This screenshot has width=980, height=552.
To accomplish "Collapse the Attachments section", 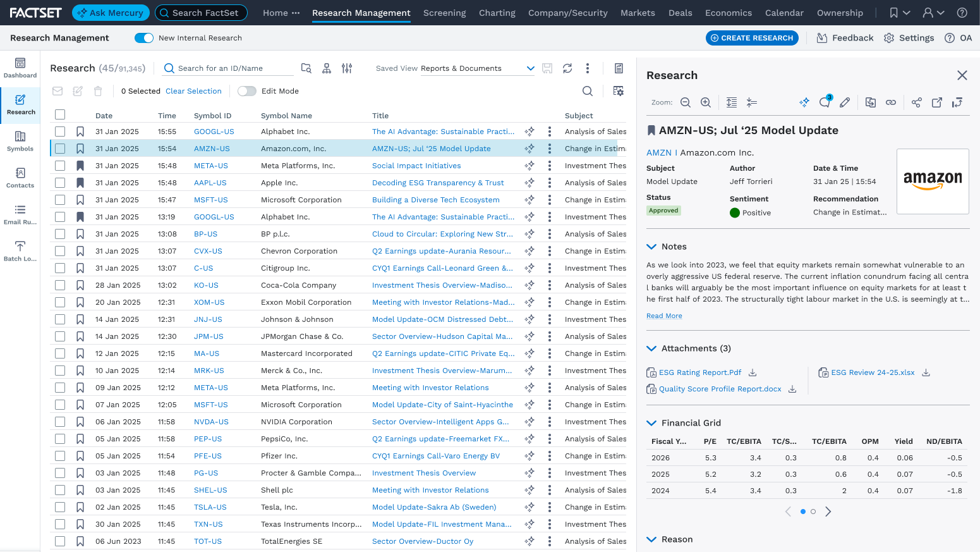I will click(651, 348).
